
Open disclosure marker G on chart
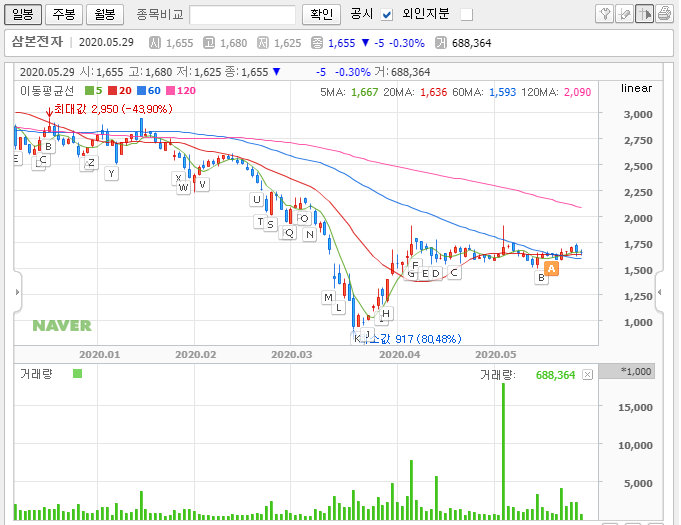[x=411, y=274]
